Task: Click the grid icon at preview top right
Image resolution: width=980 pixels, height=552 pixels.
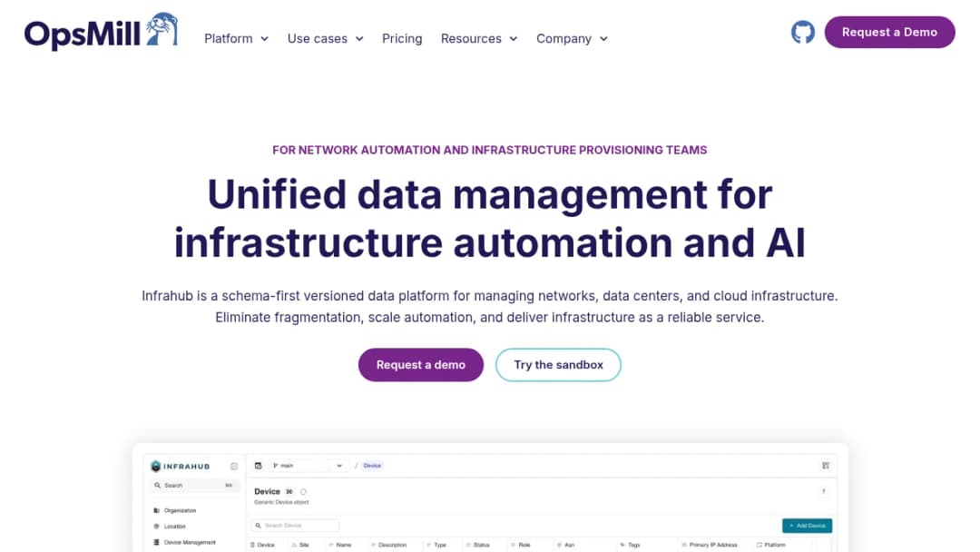Action: (826, 466)
